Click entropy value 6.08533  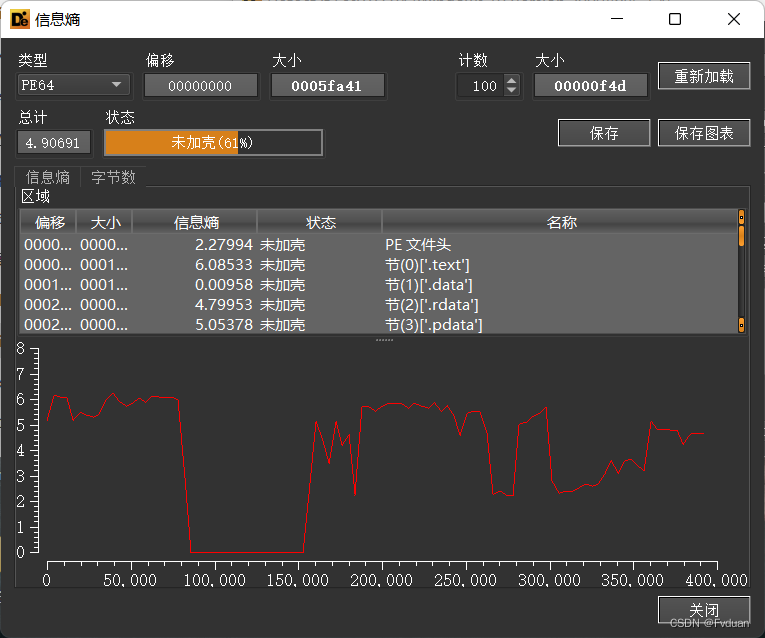pyautogui.click(x=223, y=265)
